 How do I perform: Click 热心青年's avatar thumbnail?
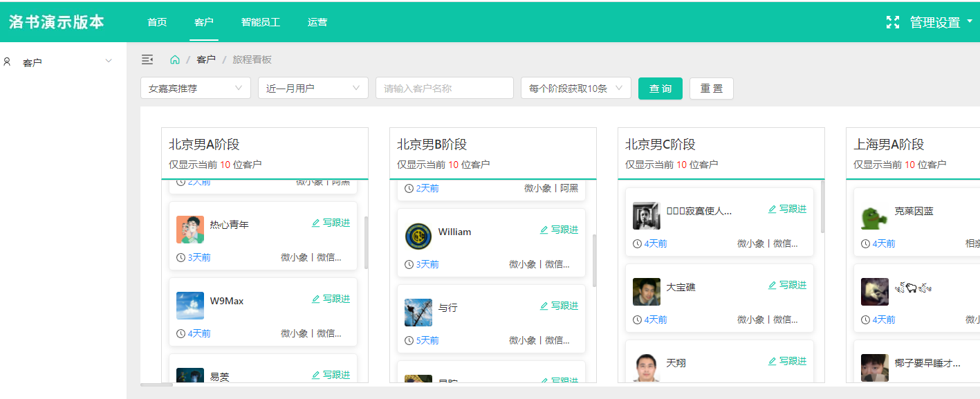point(190,230)
